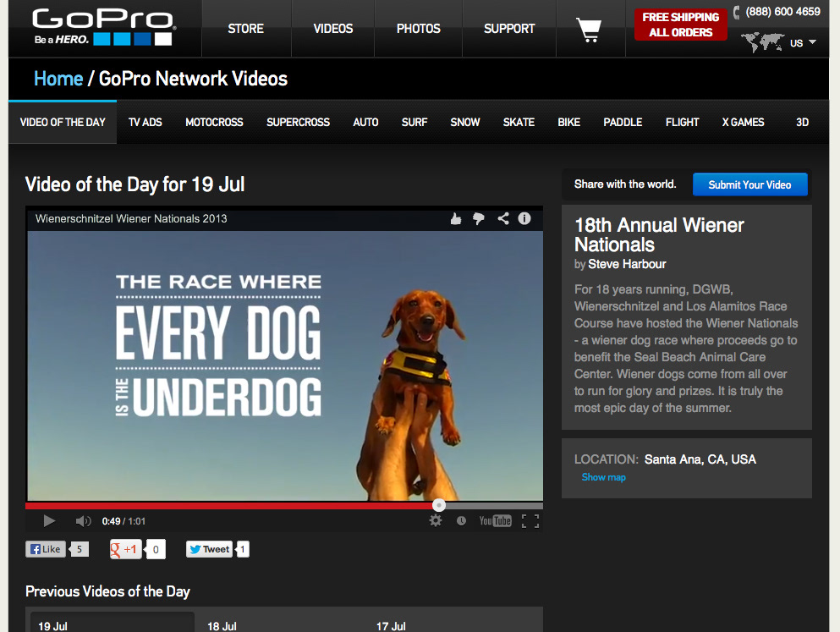Click the Google +1 button
The image size is (840, 632).
(x=125, y=549)
